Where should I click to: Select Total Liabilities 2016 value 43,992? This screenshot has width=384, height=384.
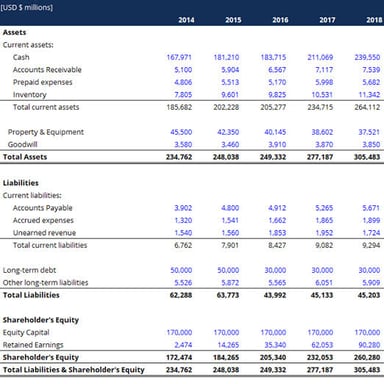point(275,295)
